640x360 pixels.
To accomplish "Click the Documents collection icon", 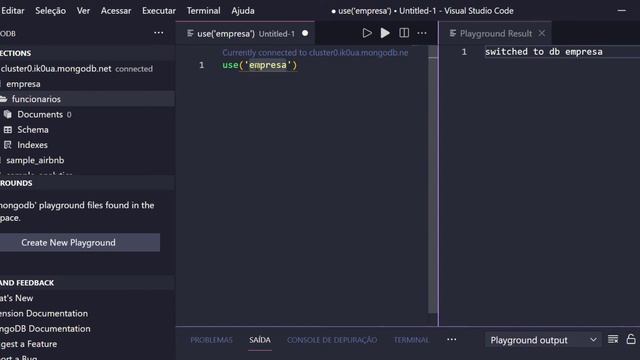I will [8, 114].
